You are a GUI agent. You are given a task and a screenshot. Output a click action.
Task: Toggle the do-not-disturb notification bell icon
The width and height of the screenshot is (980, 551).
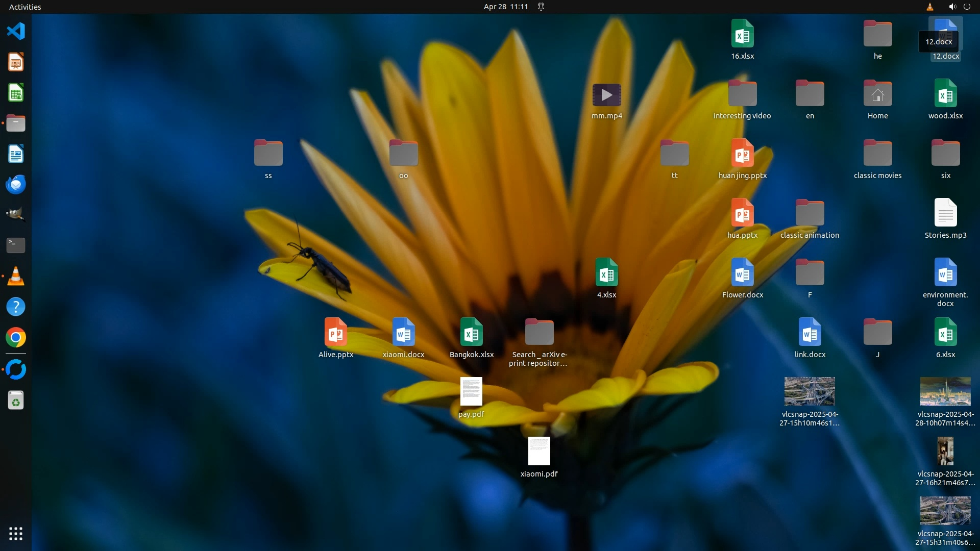[541, 7]
